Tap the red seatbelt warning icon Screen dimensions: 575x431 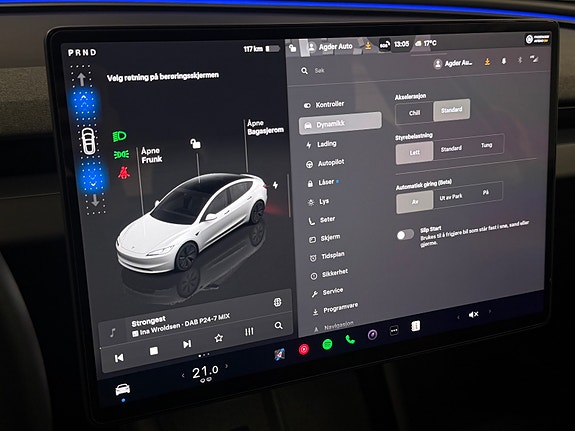[124, 172]
